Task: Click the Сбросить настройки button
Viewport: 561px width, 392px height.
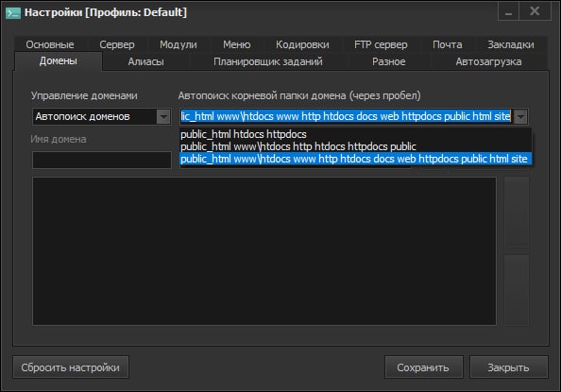Action: [x=71, y=367]
